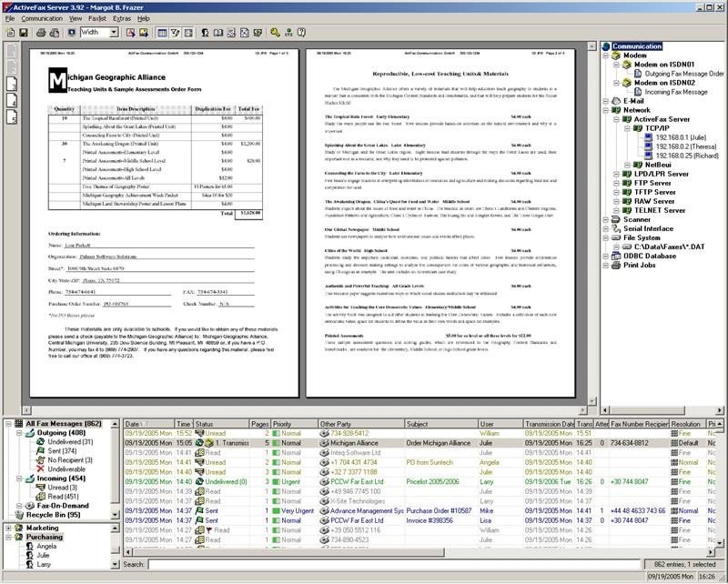Click the user head icon in the toolbar
Viewport: 728px width, 584px height.
click(205, 33)
